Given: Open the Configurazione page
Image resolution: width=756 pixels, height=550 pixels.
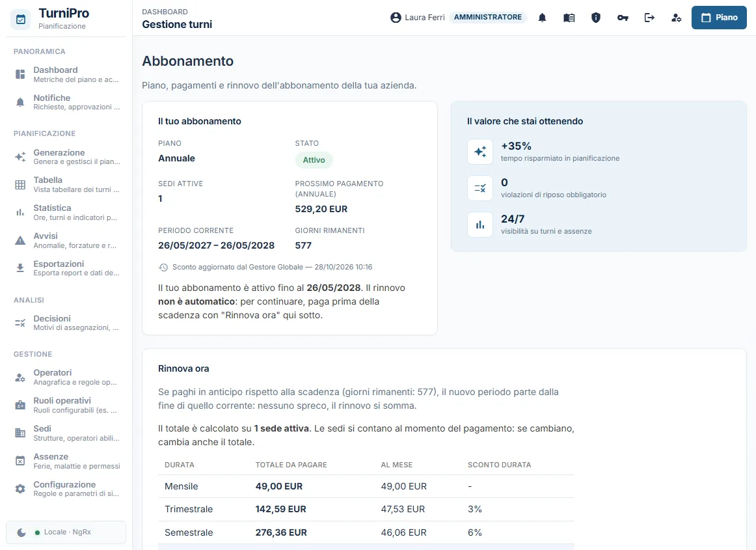Looking at the screenshot, I should [66, 489].
